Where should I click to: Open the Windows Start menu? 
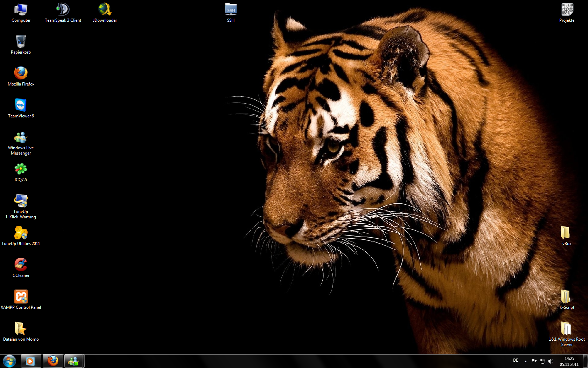9,361
